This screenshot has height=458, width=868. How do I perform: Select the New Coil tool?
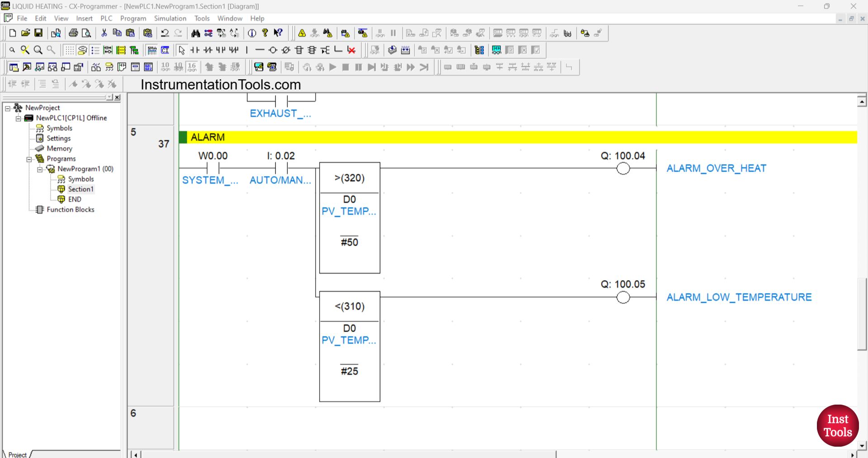[273, 50]
